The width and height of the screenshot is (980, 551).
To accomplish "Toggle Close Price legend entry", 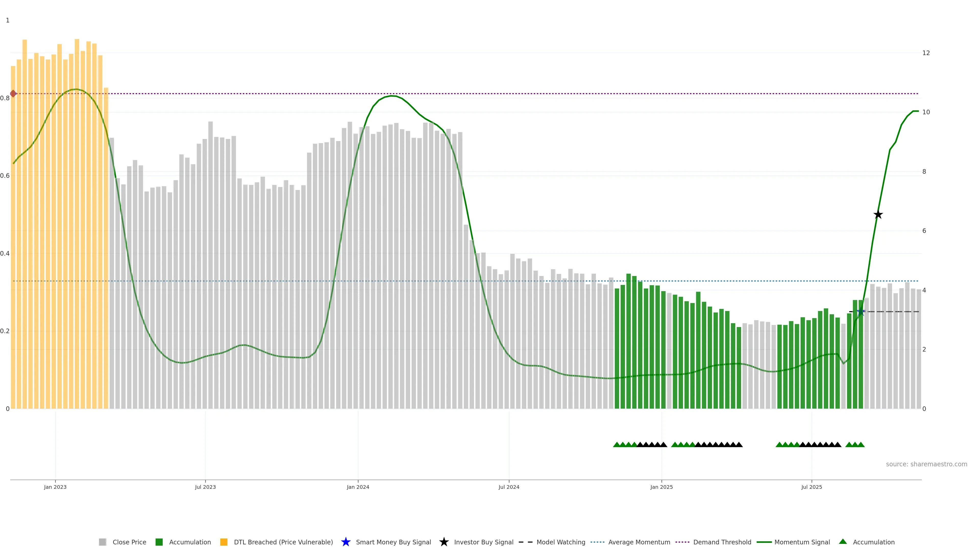I will [x=129, y=542].
